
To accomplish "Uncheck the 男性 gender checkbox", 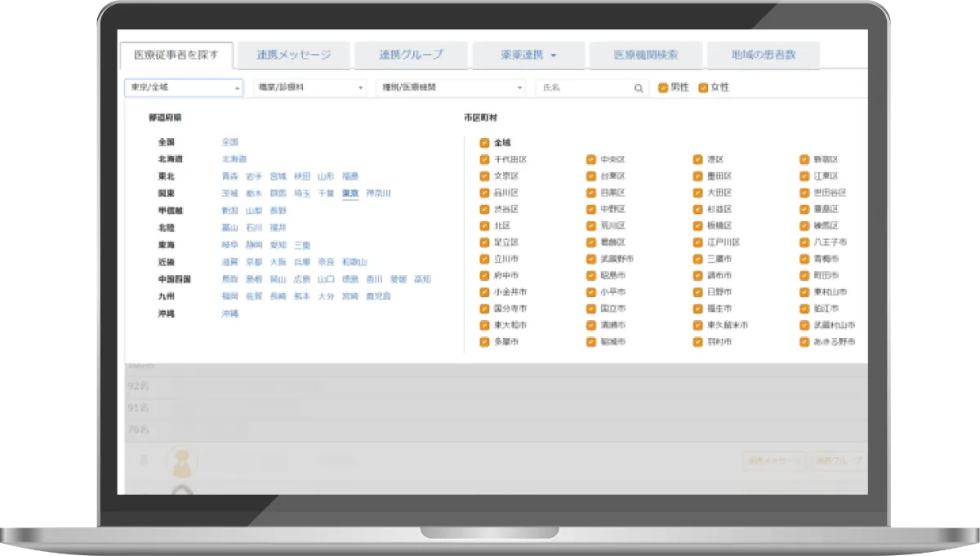I will pos(663,87).
